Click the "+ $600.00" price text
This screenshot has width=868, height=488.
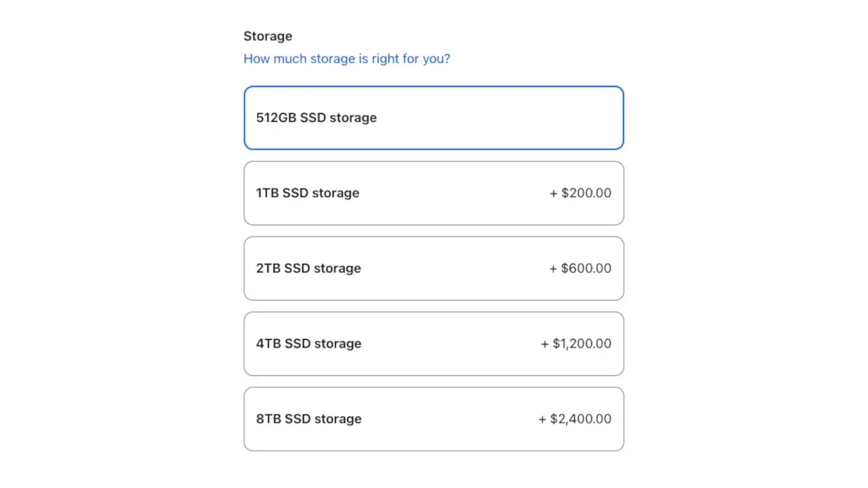pos(580,268)
